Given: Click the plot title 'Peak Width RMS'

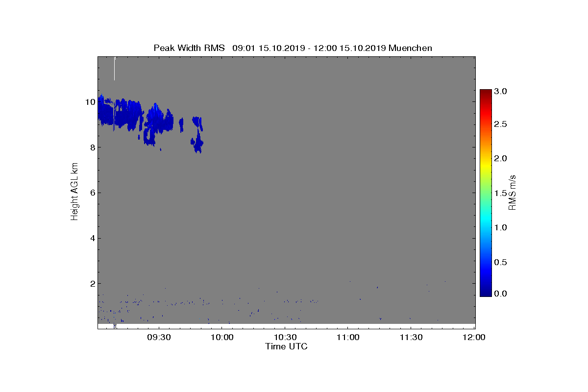Looking at the screenshot, I should (x=189, y=48).
